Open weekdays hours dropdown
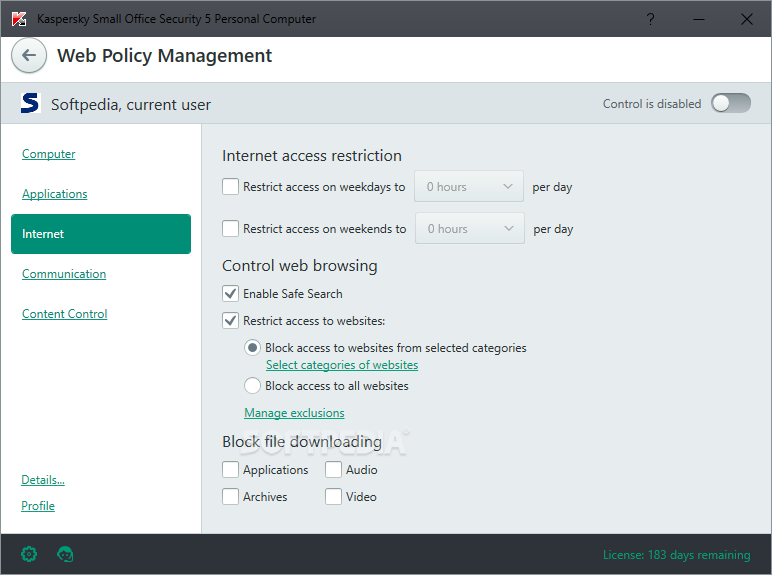 tap(469, 186)
